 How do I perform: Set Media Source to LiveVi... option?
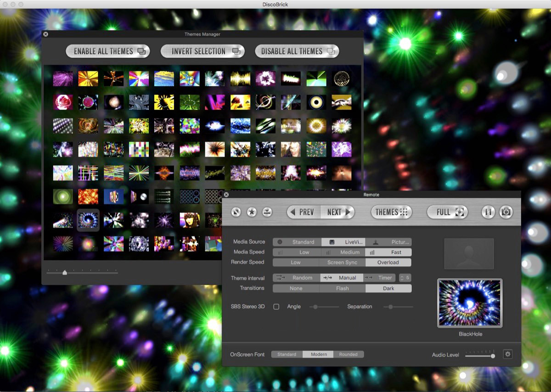click(343, 242)
